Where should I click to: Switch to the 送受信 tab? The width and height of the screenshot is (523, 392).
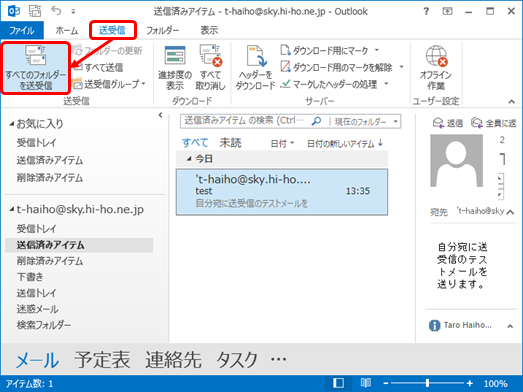coord(112,30)
